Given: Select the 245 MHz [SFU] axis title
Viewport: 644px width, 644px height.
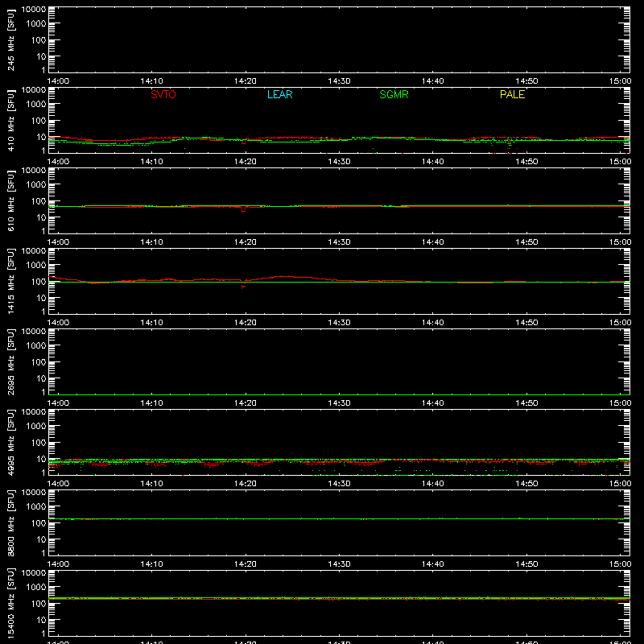Looking at the screenshot, I should pos(10,39).
